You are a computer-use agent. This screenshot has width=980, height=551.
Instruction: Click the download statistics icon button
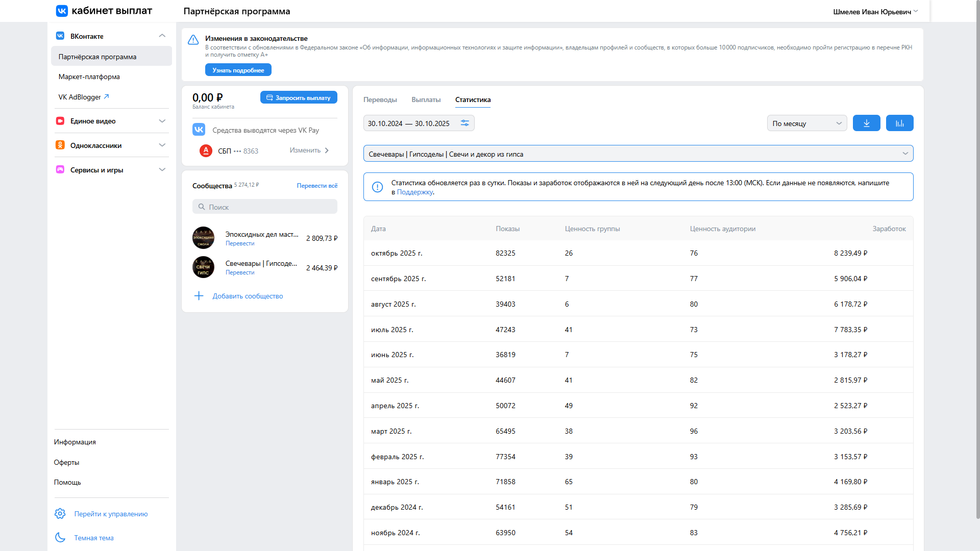[866, 123]
